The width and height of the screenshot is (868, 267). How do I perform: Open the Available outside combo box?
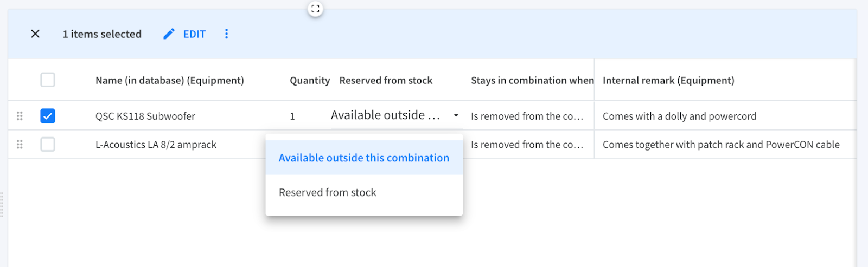397,115
